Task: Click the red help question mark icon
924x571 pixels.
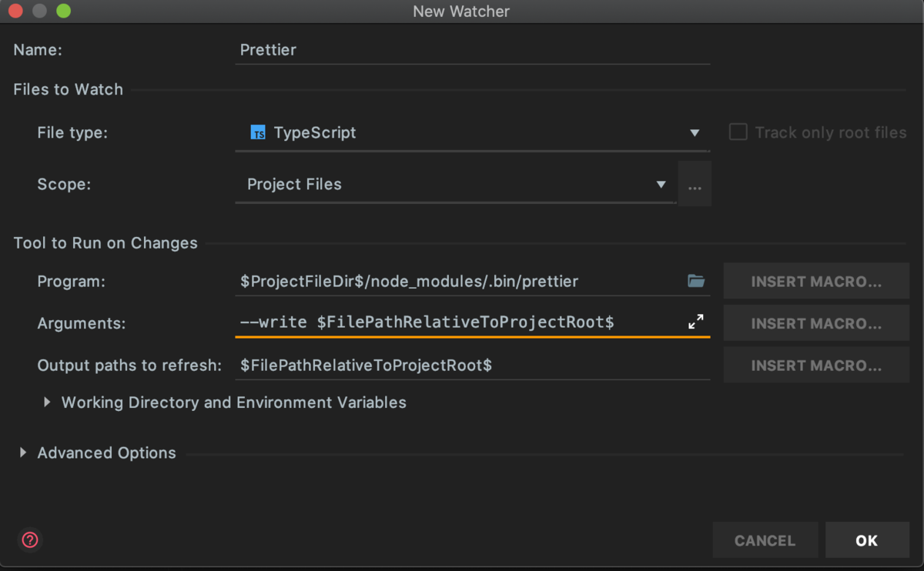Action: click(x=30, y=539)
